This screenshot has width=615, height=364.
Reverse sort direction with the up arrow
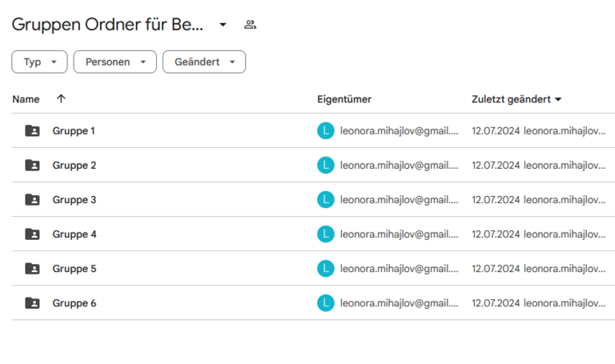[61, 98]
